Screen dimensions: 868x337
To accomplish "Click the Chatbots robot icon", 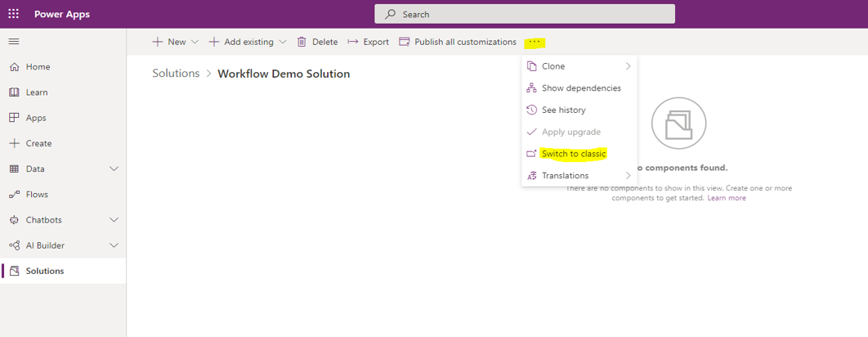I will (x=15, y=219).
